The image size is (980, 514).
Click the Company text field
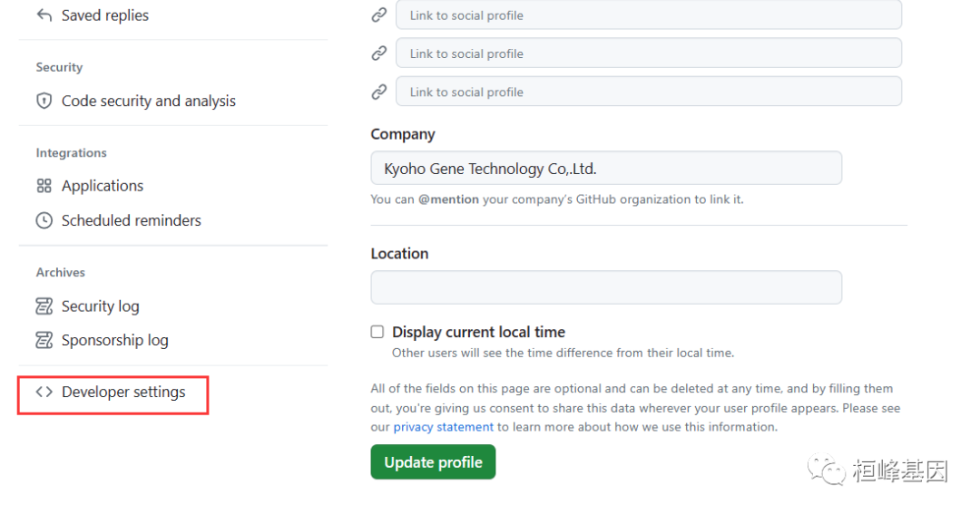[605, 169]
